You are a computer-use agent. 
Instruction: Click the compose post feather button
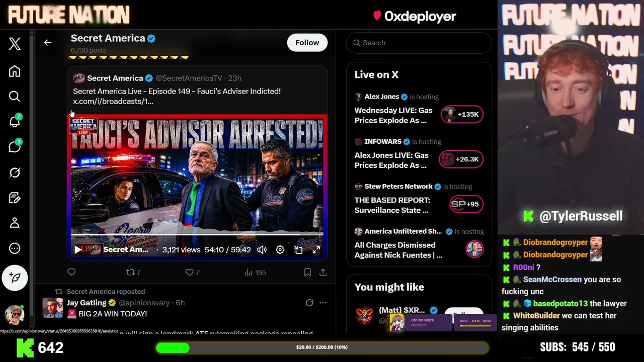click(x=15, y=278)
